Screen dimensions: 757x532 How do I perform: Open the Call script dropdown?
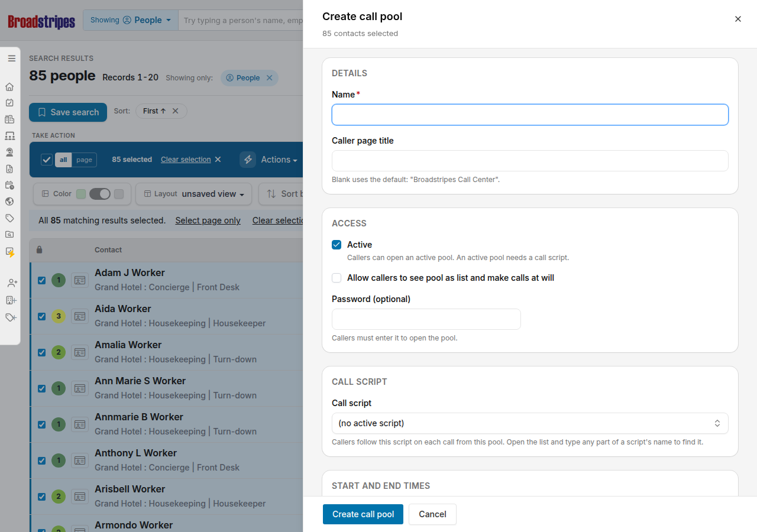click(530, 423)
